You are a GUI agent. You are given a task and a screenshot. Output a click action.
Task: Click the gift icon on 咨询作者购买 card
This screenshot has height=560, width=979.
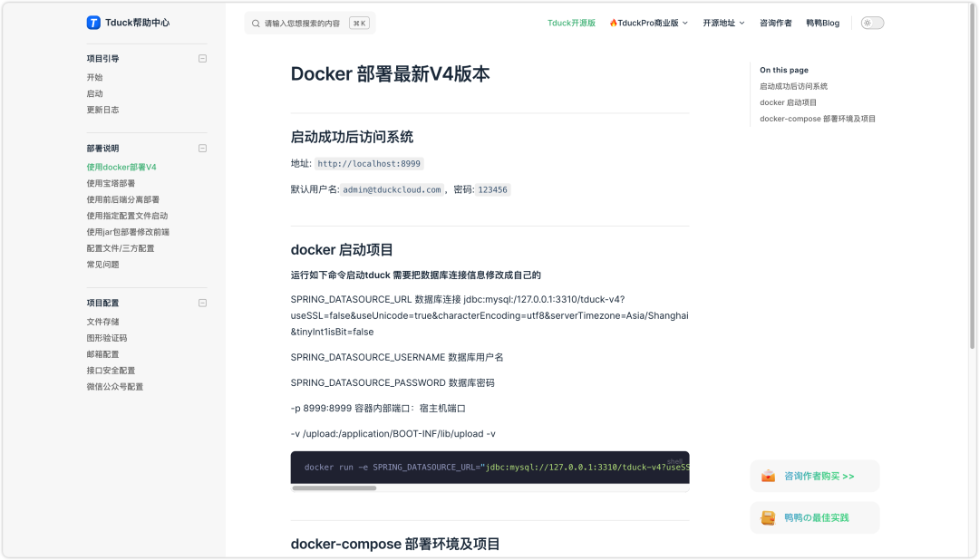768,477
